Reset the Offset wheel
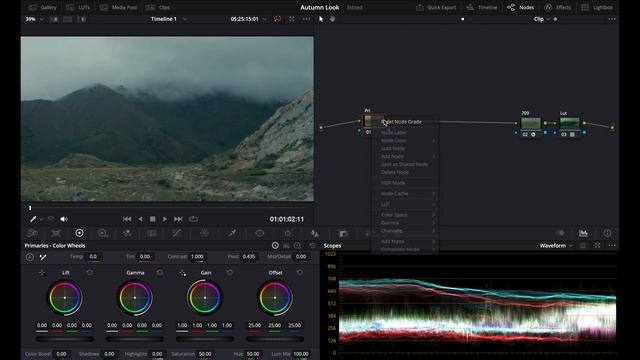Viewport: 640px width, 360px height. point(300,272)
